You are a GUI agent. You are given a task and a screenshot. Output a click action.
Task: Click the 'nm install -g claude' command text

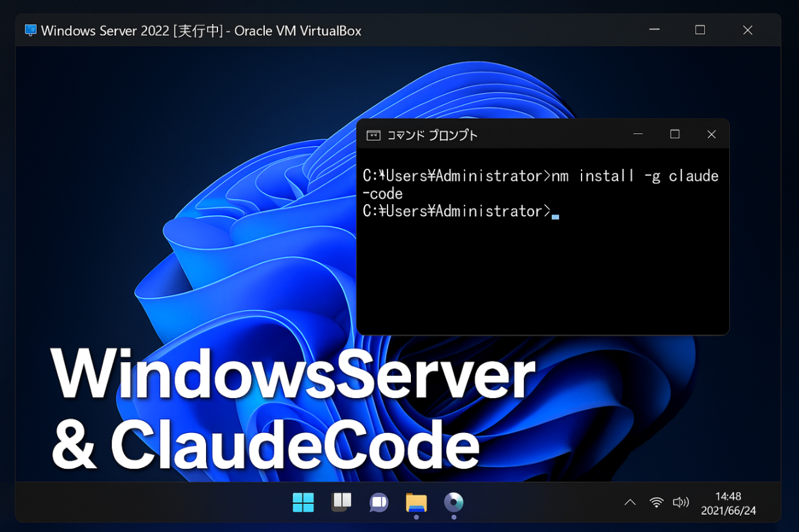pyautogui.click(x=634, y=176)
